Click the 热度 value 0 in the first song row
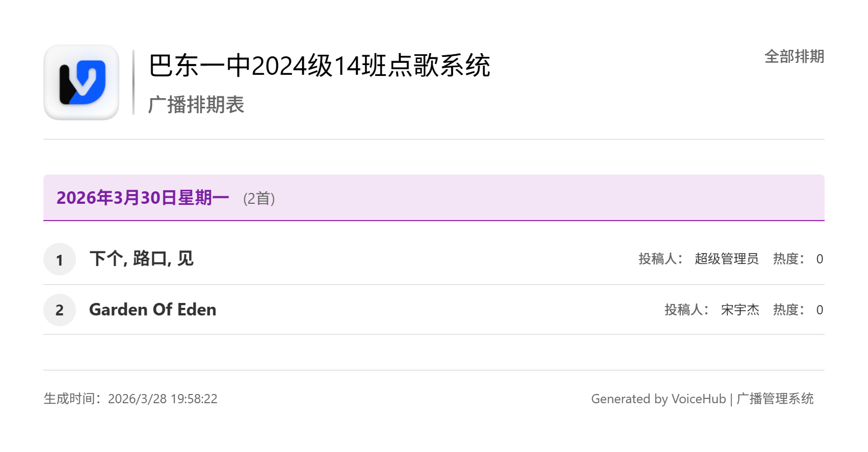Screen dimensions: 868x452 pyautogui.click(x=820, y=259)
